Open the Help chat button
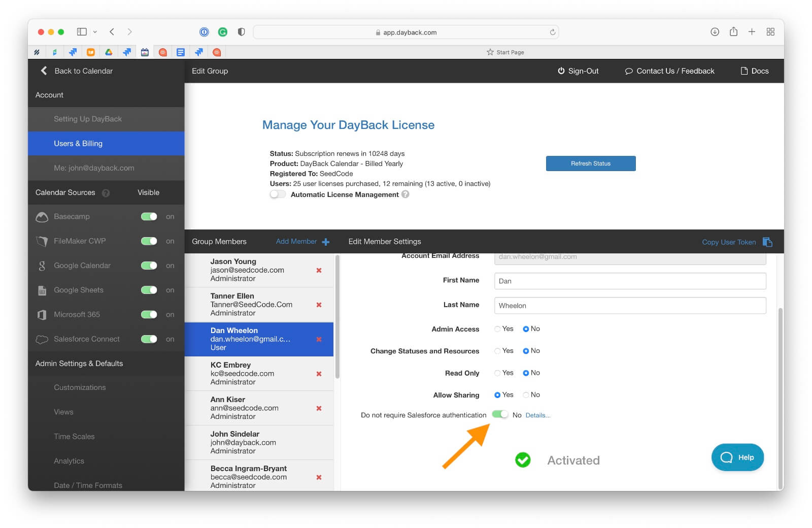Viewport: 812px width, 528px height. (x=737, y=457)
